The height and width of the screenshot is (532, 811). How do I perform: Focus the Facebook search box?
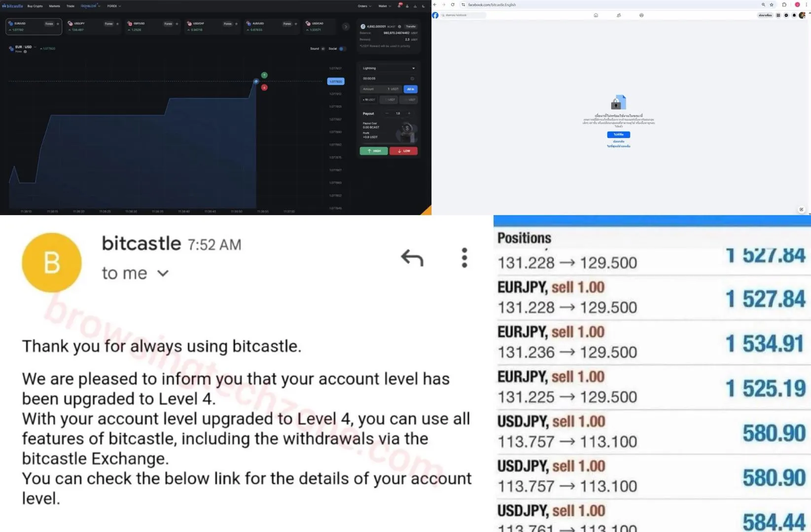coord(463,15)
